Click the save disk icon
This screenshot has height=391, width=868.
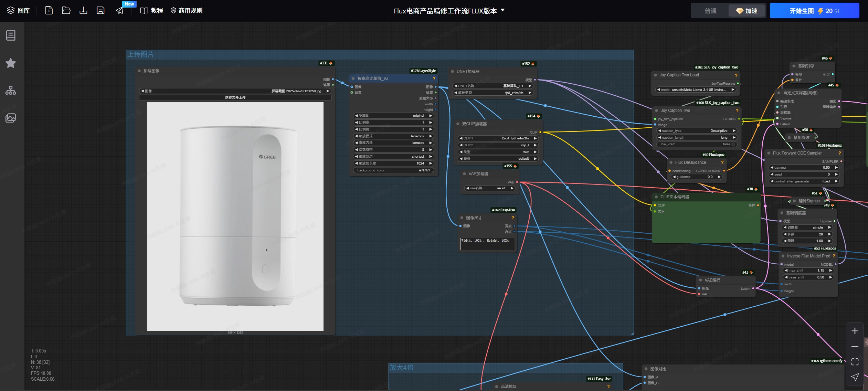click(x=100, y=10)
